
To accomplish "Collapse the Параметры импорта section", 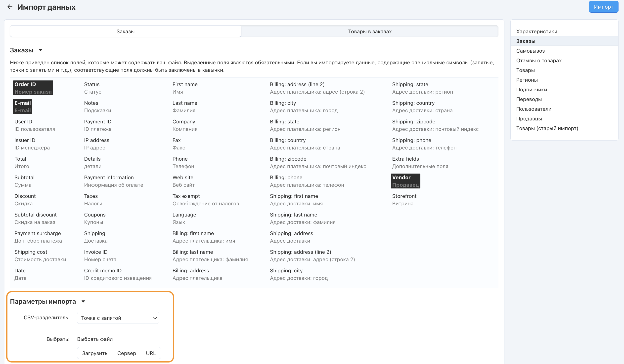I will coord(83,302).
